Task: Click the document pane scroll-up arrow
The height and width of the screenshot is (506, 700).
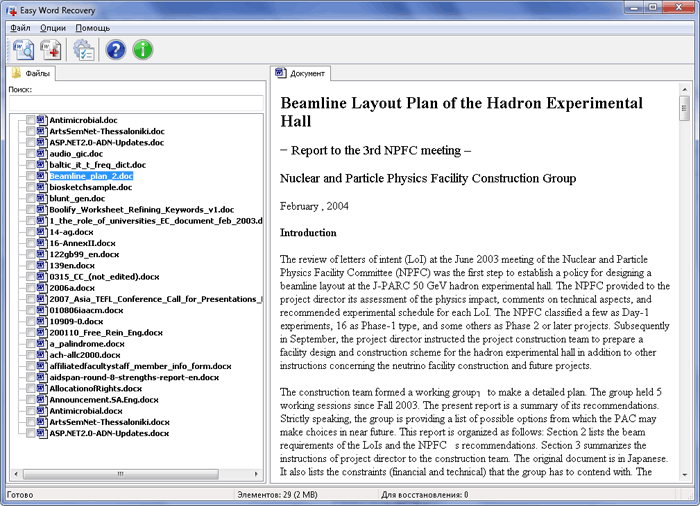Action: click(x=685, y=90)
